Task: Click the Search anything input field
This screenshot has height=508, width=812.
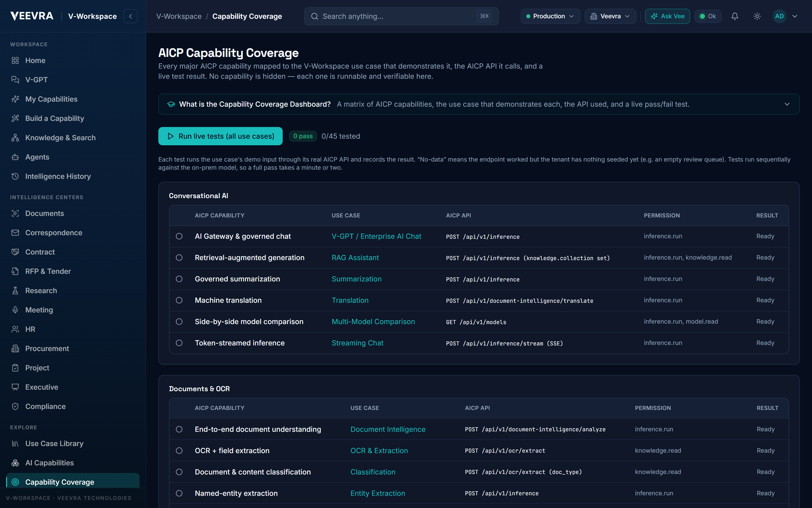Action: click(401, 16)
